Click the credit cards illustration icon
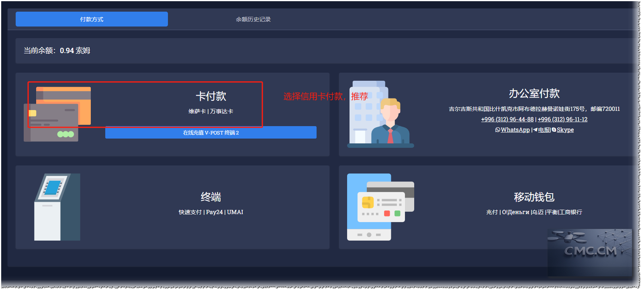Viewport: 644px width, 292px height. (x=57, y=114)
